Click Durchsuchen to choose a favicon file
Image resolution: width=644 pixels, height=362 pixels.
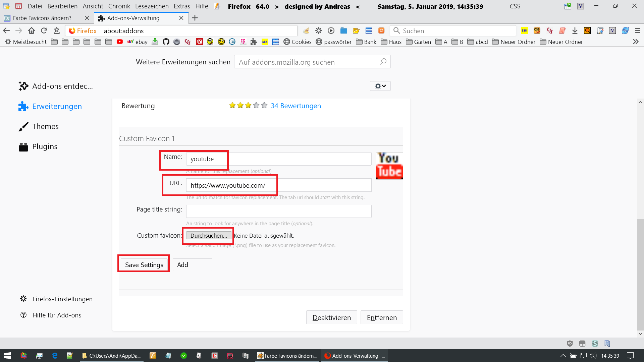(x=209, y=236)
